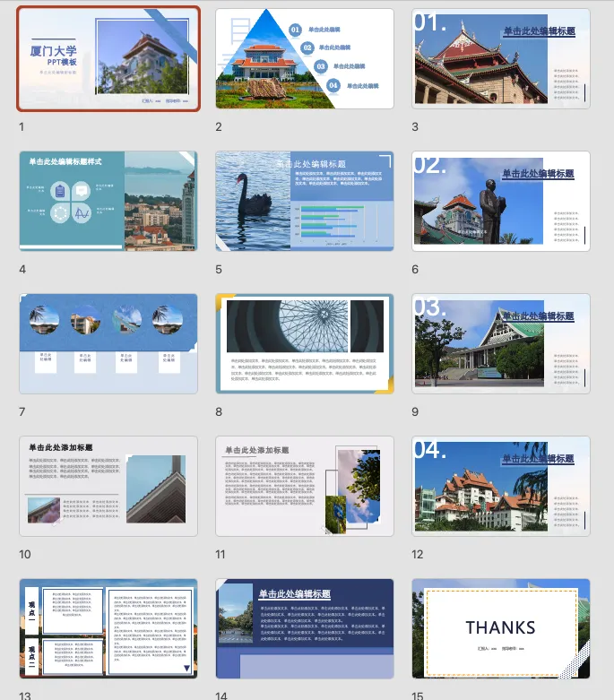Viewport: 614px width, 700px height.
Task: Pick slide 12 marked 04.
Action: click(500, 486)
